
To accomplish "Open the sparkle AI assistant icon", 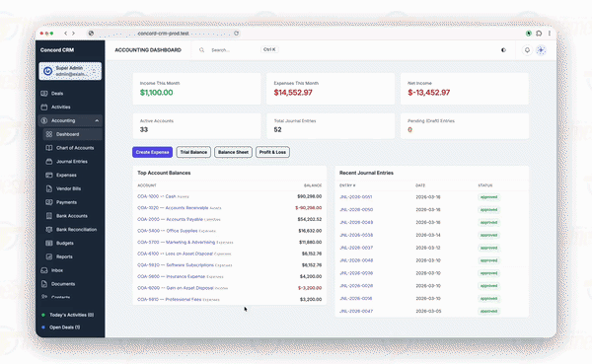I will pyautogui.click(x=541, y=50).
